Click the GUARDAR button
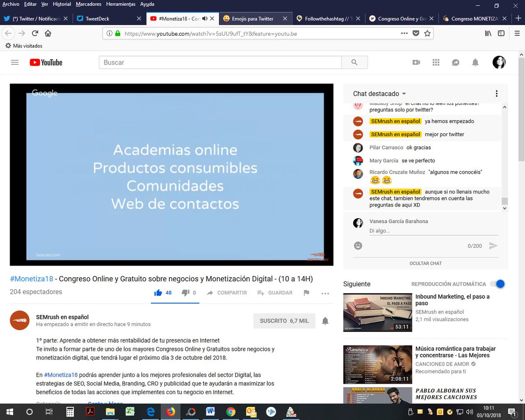This screenshot has height=420, width=525. (x=275, y=293)
